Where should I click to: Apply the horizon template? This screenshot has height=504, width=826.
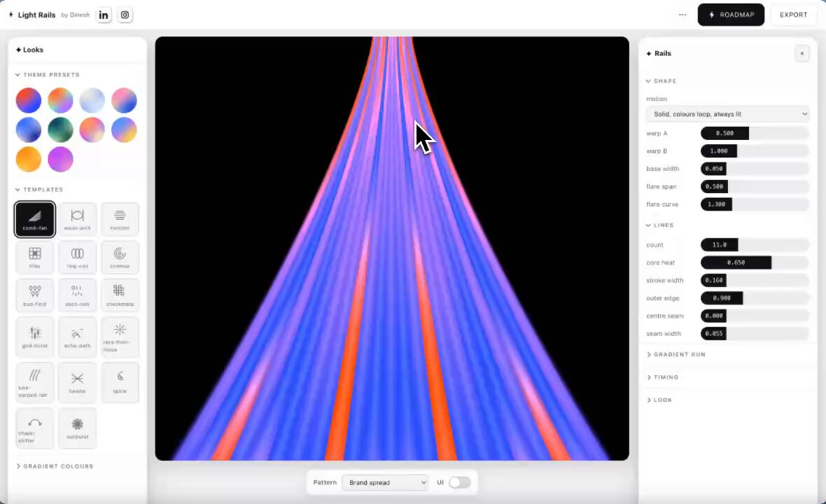click(x=120, y=219)
